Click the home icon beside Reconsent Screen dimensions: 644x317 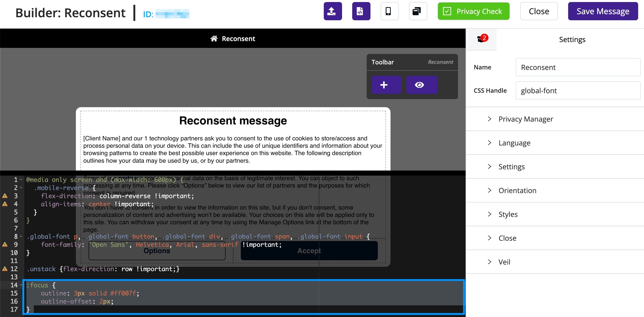coord(214,39)
